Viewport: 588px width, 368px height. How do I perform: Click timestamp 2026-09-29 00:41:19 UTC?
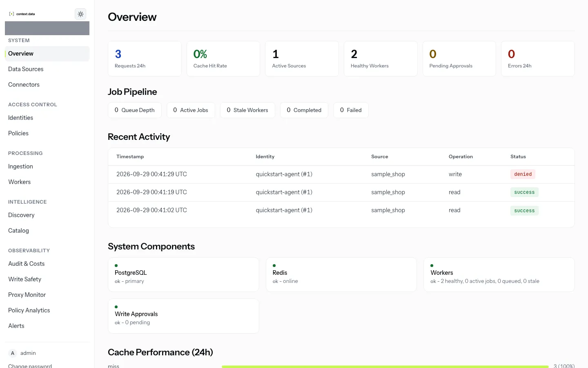point(151,192)
